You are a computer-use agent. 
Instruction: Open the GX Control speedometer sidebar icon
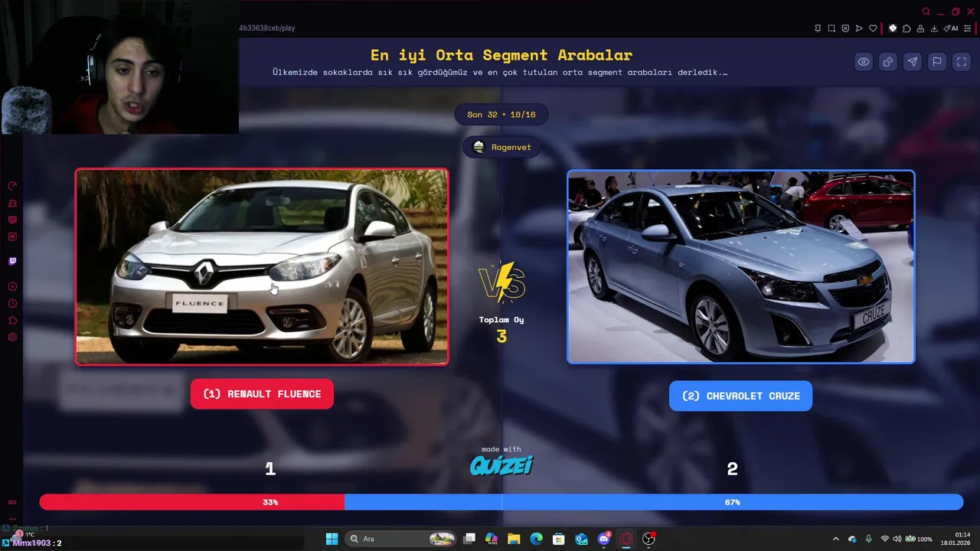tap(12, 186)
